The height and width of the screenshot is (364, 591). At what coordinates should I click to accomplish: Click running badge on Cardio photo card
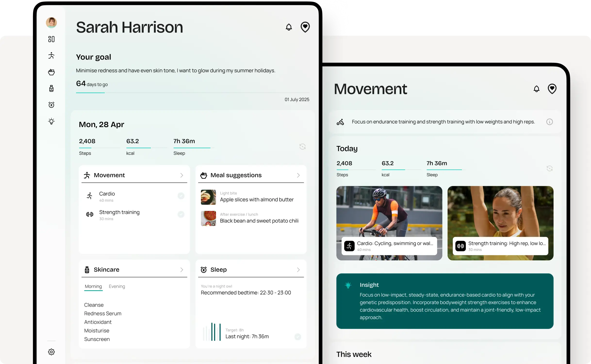click(x=349, y=246)
